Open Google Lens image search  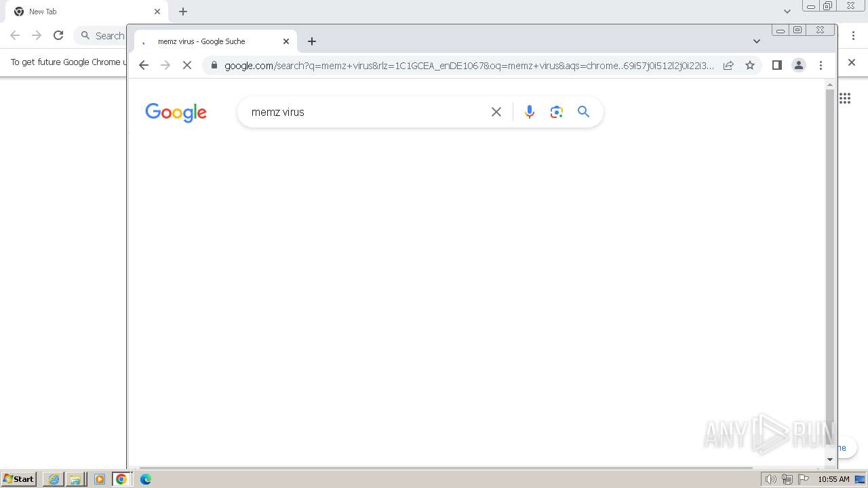(x=557, y=112)
